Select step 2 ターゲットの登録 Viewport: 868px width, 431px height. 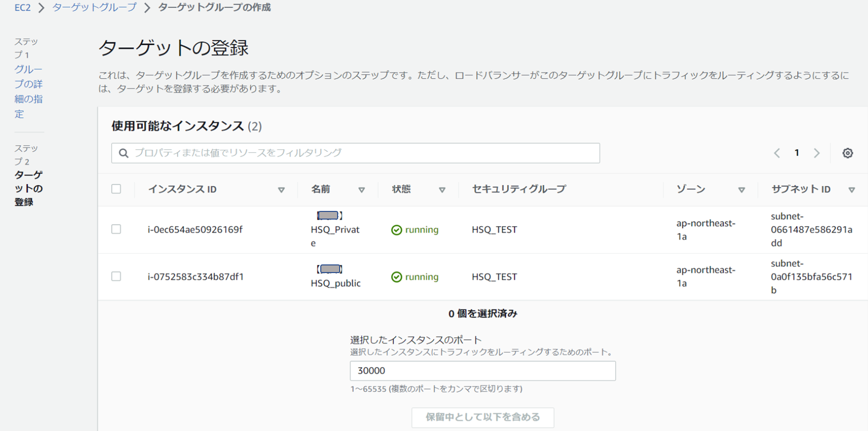(29, 188)
